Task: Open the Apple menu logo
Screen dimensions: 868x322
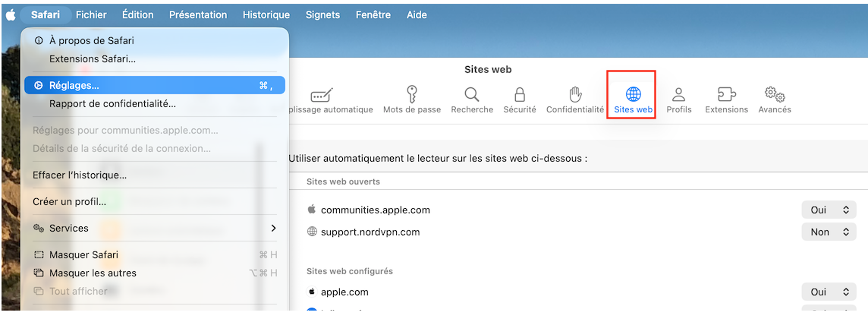Action: tap(11, 14)
